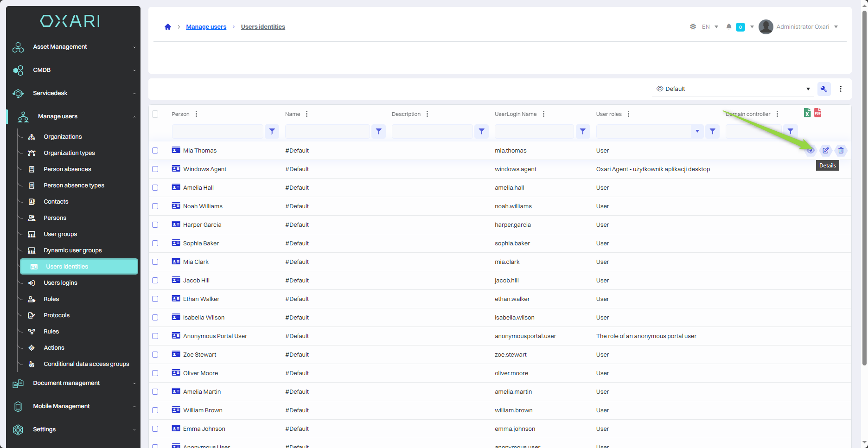Click the UserLogin Name filter input

534,132
